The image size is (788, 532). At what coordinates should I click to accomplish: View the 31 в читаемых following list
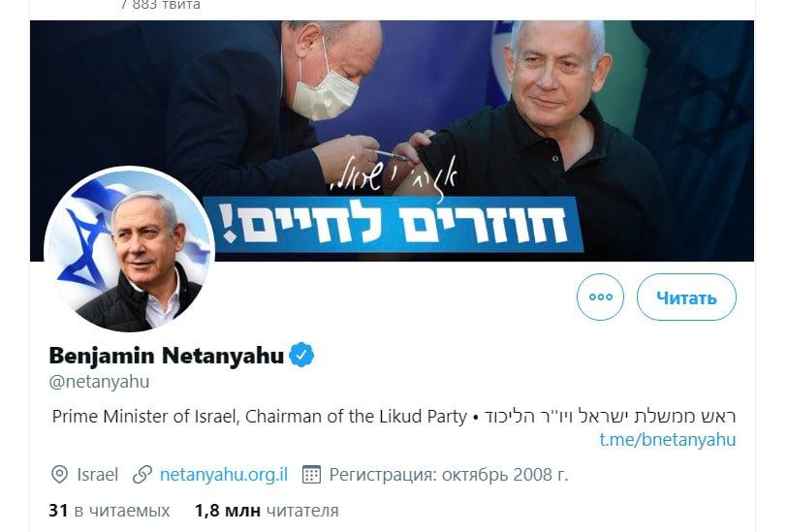[110, 511]
